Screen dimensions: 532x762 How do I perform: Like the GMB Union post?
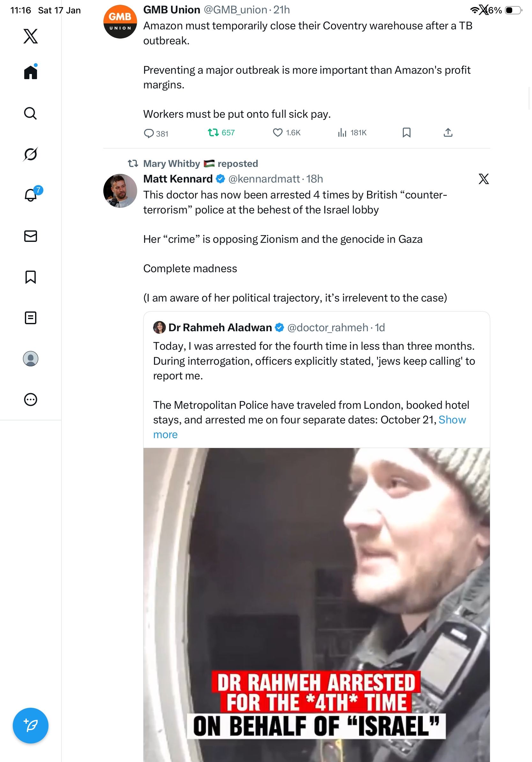pos(277,133)
